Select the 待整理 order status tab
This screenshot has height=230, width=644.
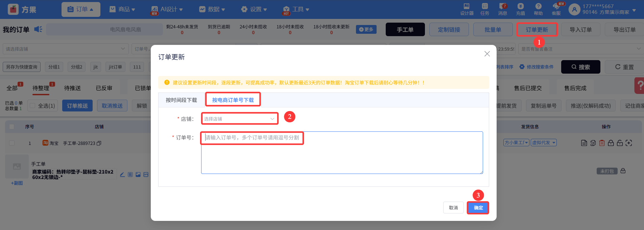click(41, 88)
